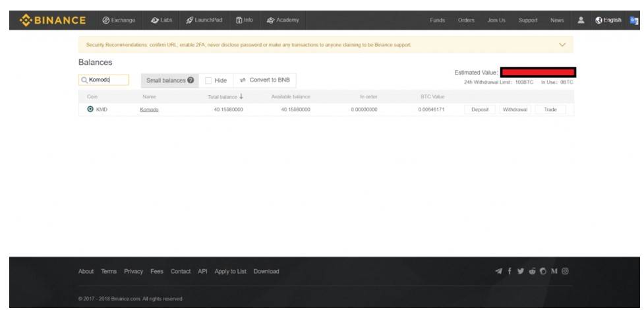Click the KMD coin icon
Viewport: 644px width, 310px height.
90,109
